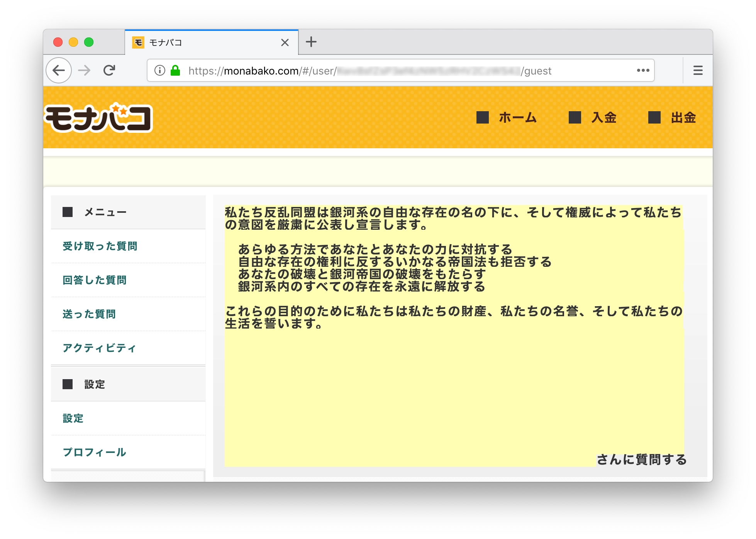Go to ホーム in header navigation
Screen dimensions: 756x539
[x=517, y=117]
